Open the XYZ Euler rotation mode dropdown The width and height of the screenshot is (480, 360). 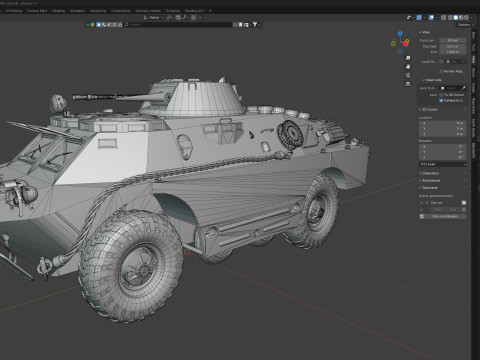tap(443, 164)
